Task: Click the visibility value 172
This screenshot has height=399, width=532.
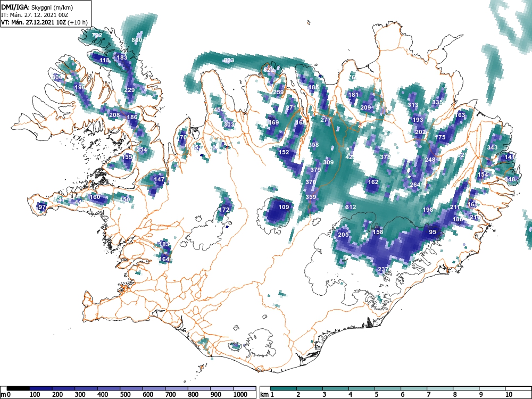Action: point(225,210)
